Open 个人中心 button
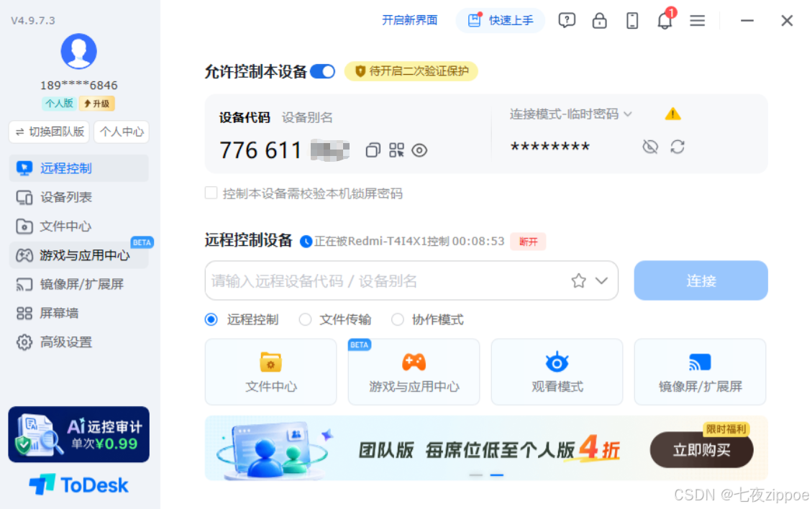 pyautogui.click(x=122, y=132)
